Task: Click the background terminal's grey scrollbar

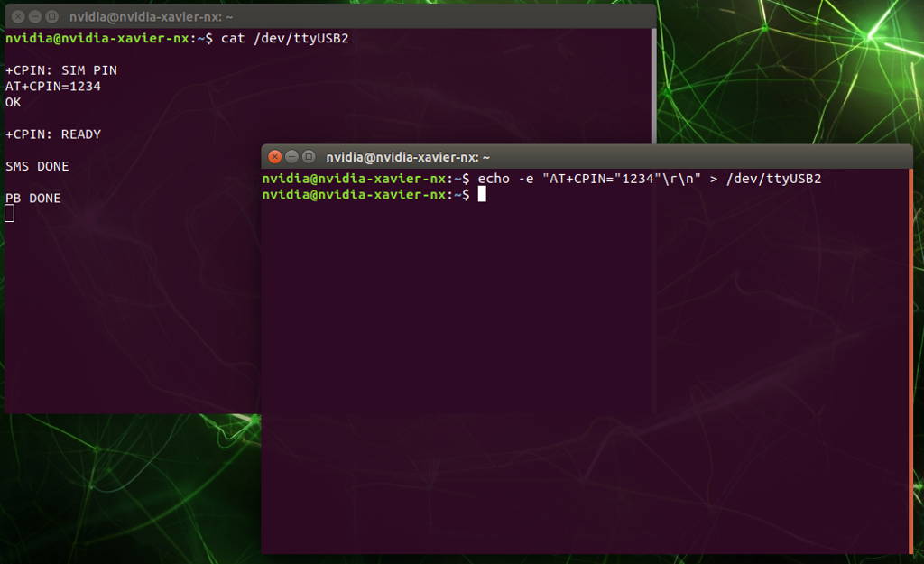Action: coord(654,86)
